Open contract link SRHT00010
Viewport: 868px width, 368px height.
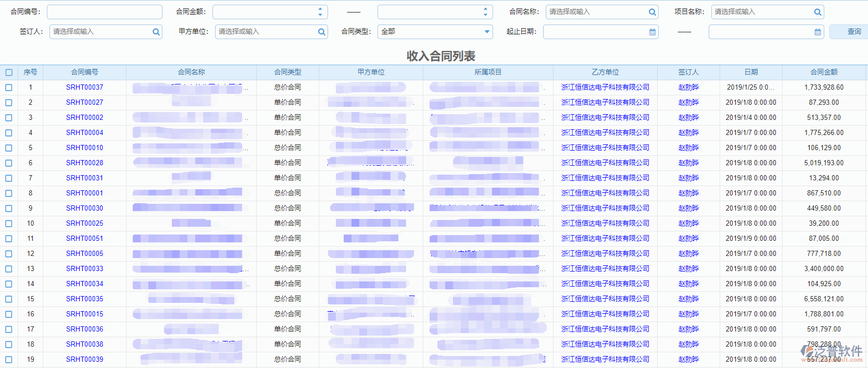click(84, 148)
